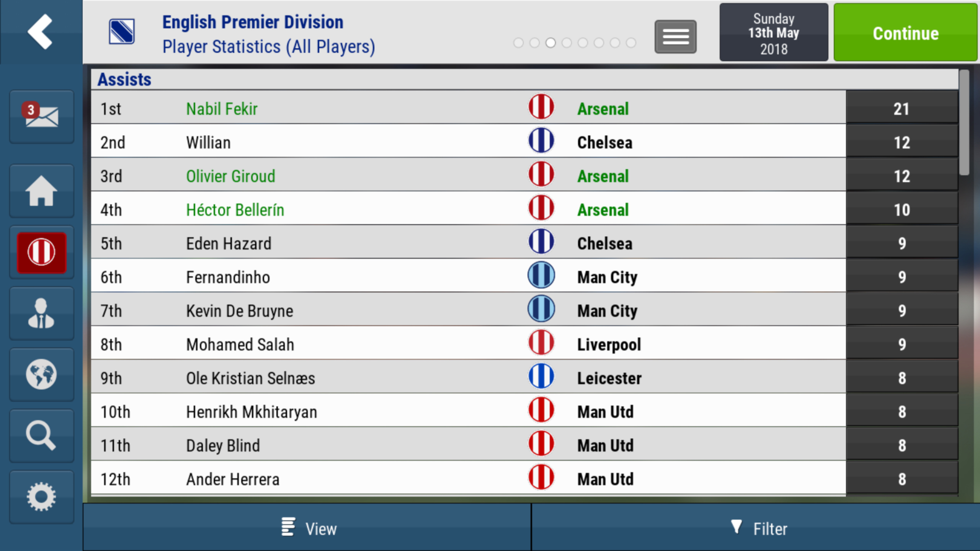Open the inbox with 3 unread messages
Screen dimensions: 980x551
click(x=41, y=116)
